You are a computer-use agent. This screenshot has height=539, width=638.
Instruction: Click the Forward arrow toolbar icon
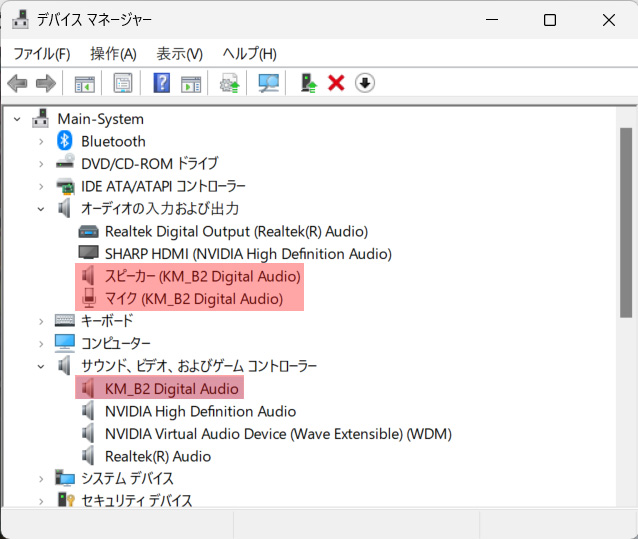46,83
